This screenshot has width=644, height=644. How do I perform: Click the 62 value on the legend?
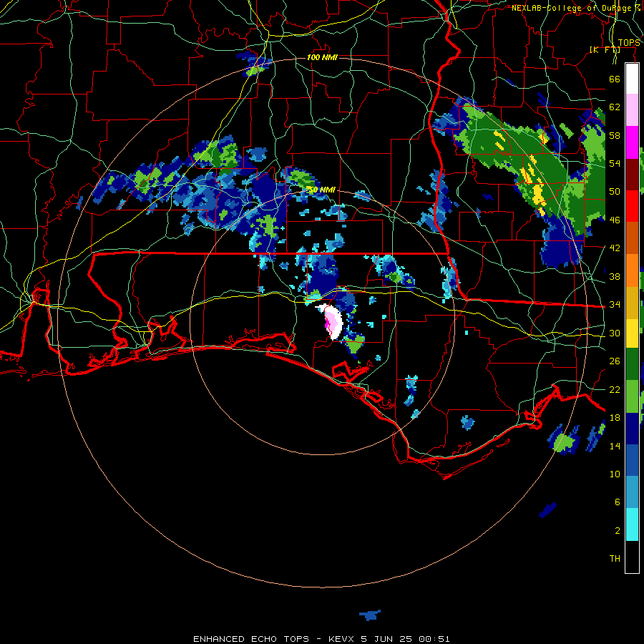coord(615,107)
